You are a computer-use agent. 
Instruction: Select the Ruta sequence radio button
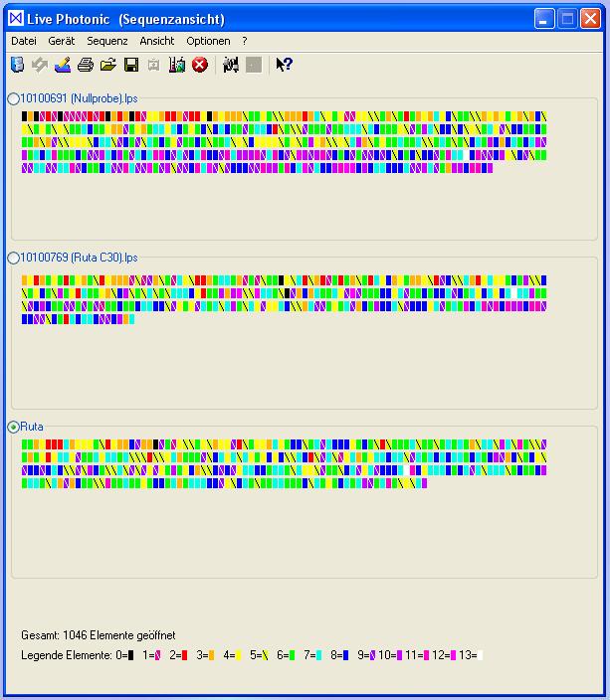[14, 427]
